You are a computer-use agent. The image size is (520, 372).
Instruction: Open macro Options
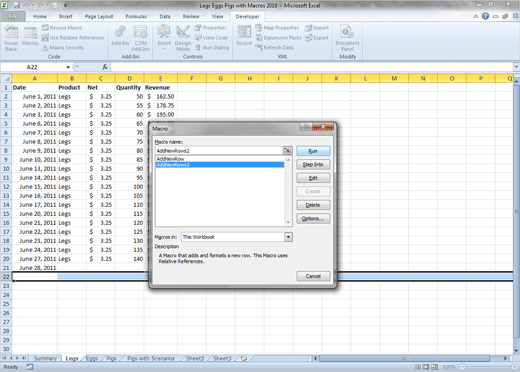coord(313,219)
